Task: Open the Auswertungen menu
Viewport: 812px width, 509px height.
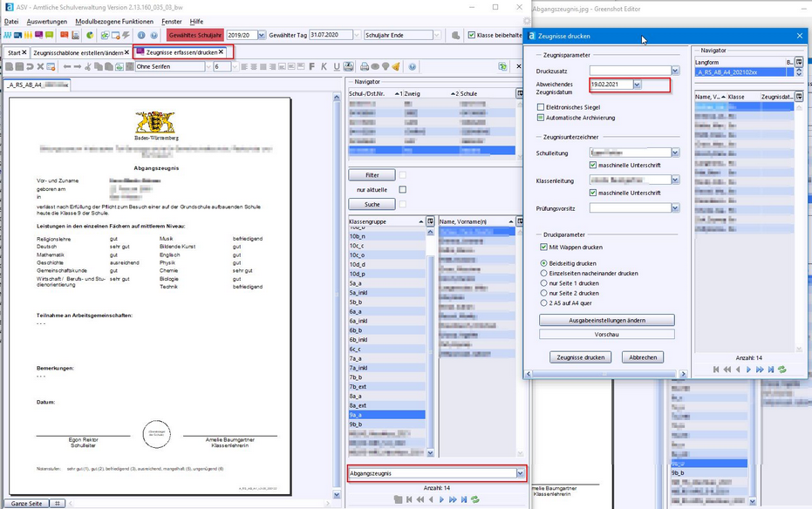Action: click(45, 21)
